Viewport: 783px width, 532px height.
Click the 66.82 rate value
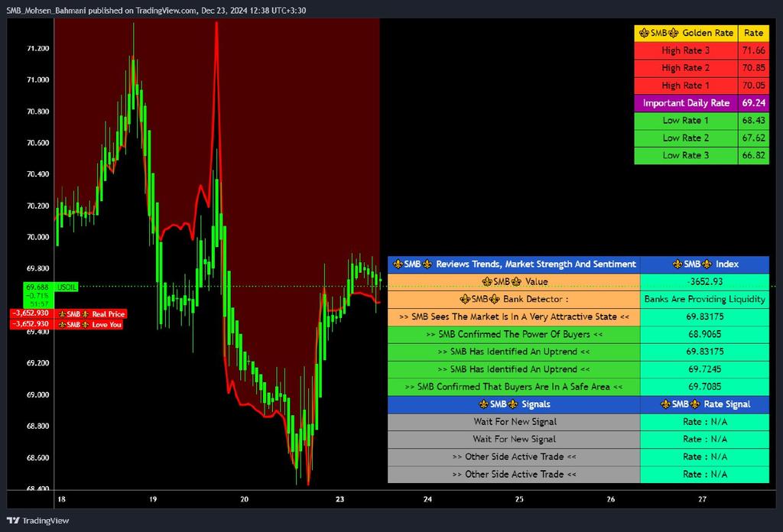click(753, 155)
